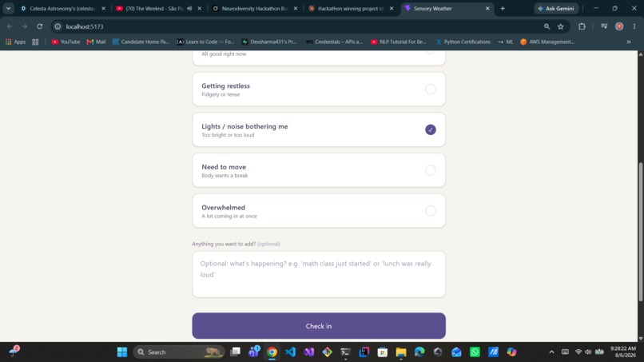Open terminal app on taskbar
This screenshot has width=644, height=362.
coord(345,352)
